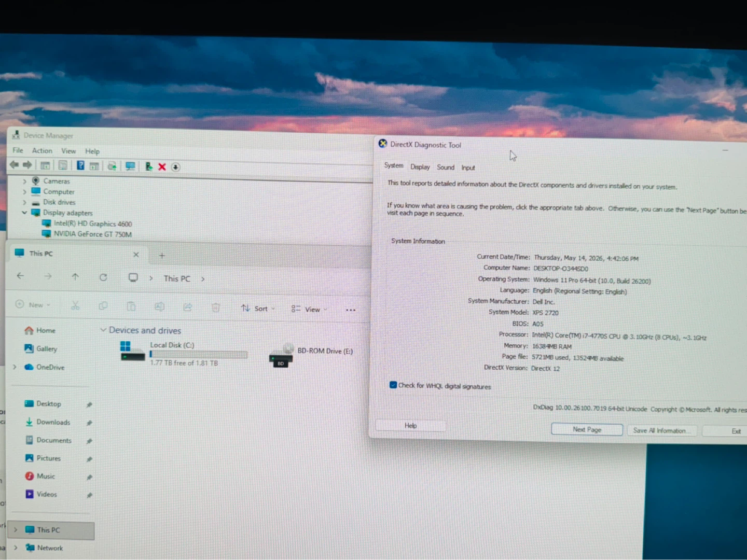
Task: Expand the Cameras node in Device Manager
Action: (24, 181)
